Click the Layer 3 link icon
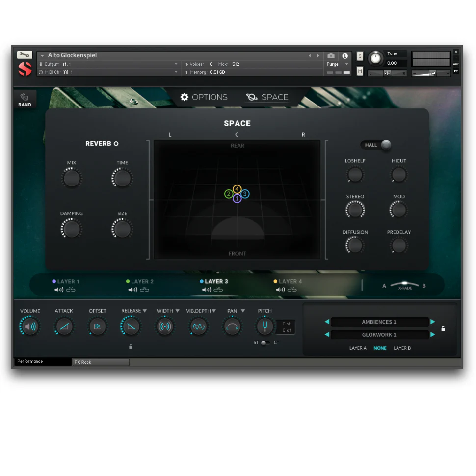The image size is (476, 476). [x=218, y=290]
